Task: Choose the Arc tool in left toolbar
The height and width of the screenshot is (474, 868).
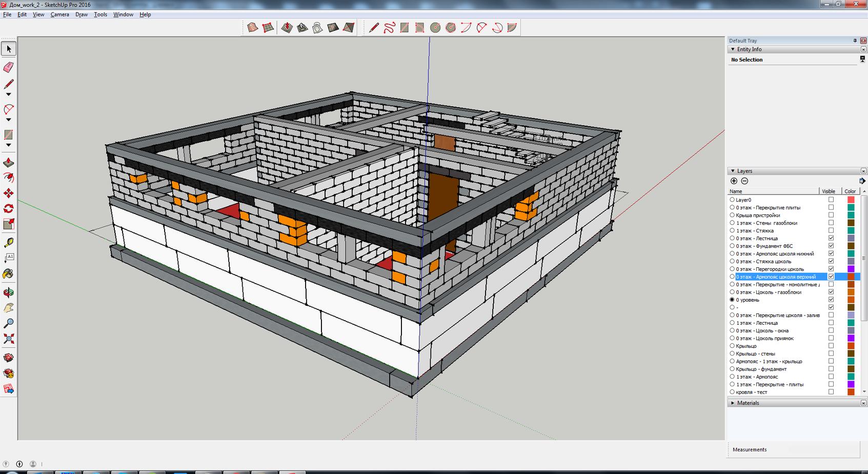Action: [x=8, y=109]
